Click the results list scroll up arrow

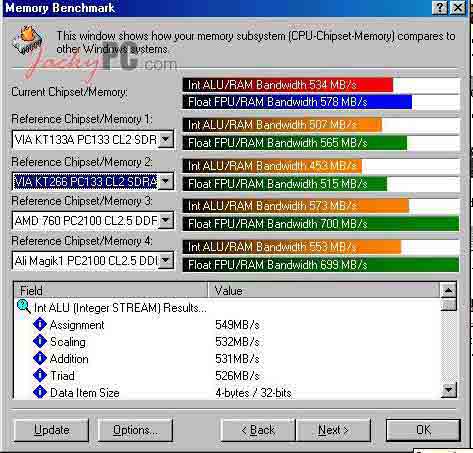coord(448,291)
